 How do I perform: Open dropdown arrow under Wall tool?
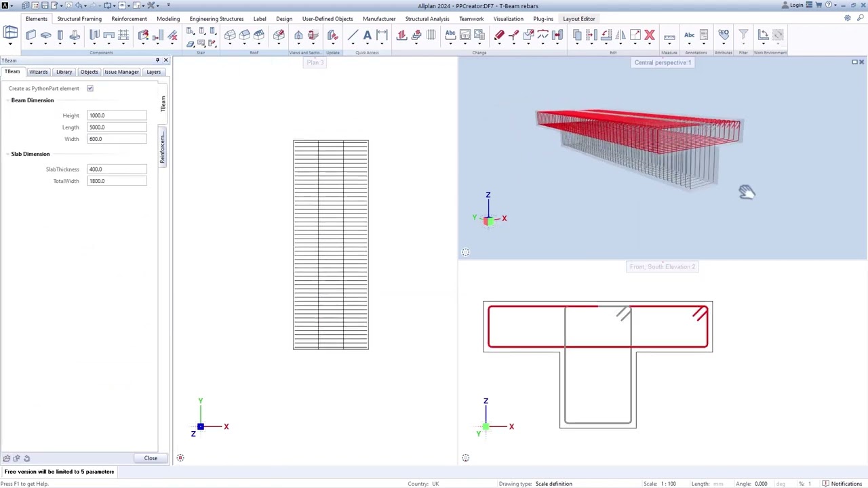tap(31, 44)
